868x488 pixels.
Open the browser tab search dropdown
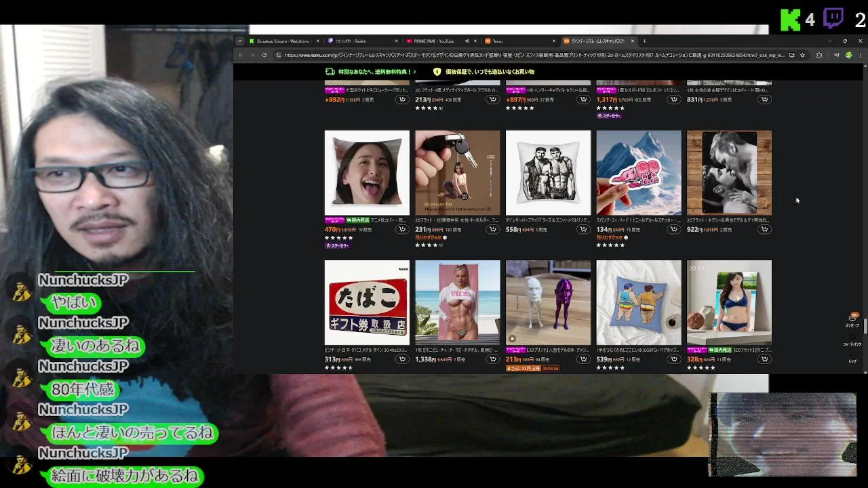pyautogui.click(x=240, y=41)
